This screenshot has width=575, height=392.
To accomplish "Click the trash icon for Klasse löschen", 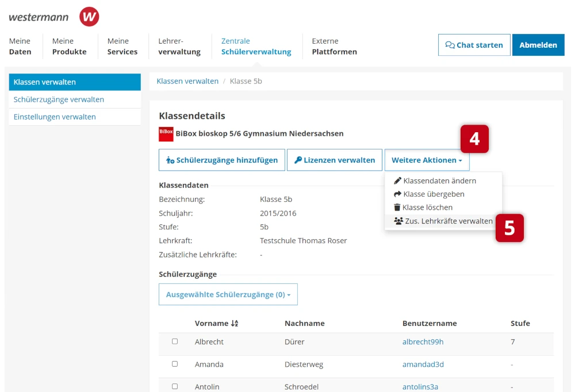I will coord(397,207).
